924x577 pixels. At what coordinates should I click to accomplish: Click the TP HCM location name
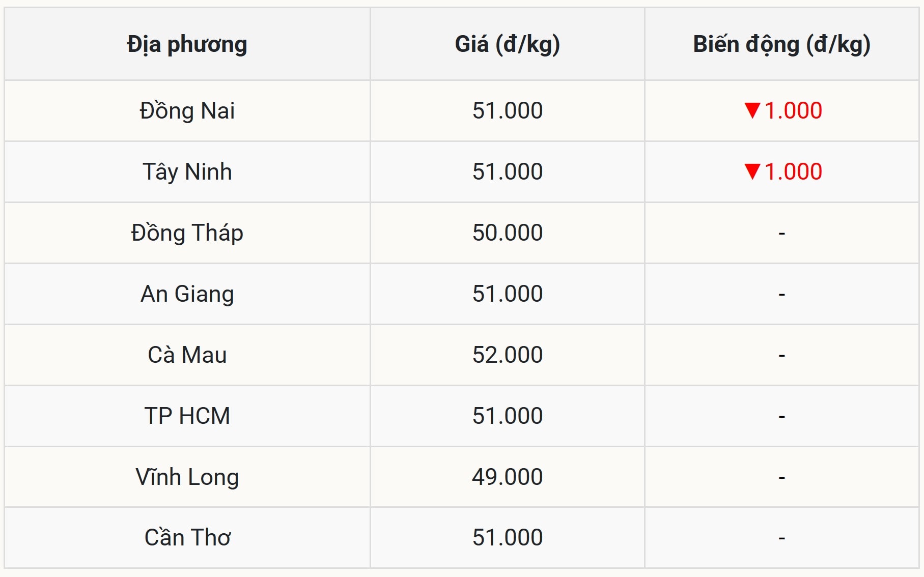point(187,416)
